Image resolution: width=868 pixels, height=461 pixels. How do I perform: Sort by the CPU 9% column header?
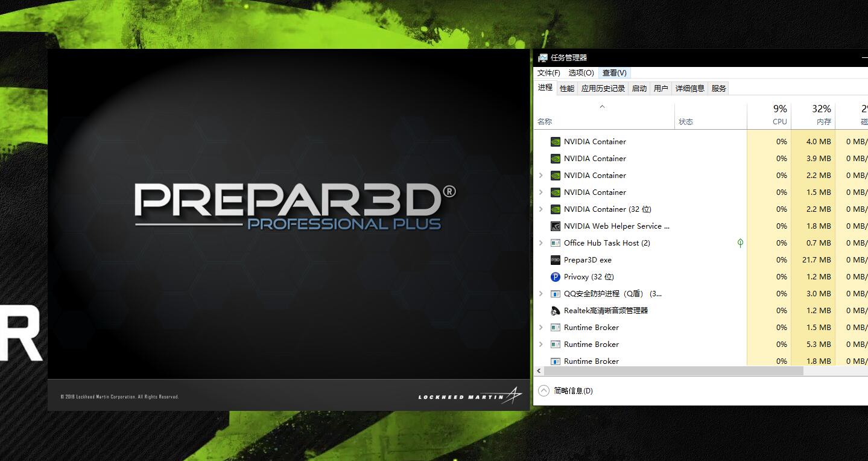768,115
